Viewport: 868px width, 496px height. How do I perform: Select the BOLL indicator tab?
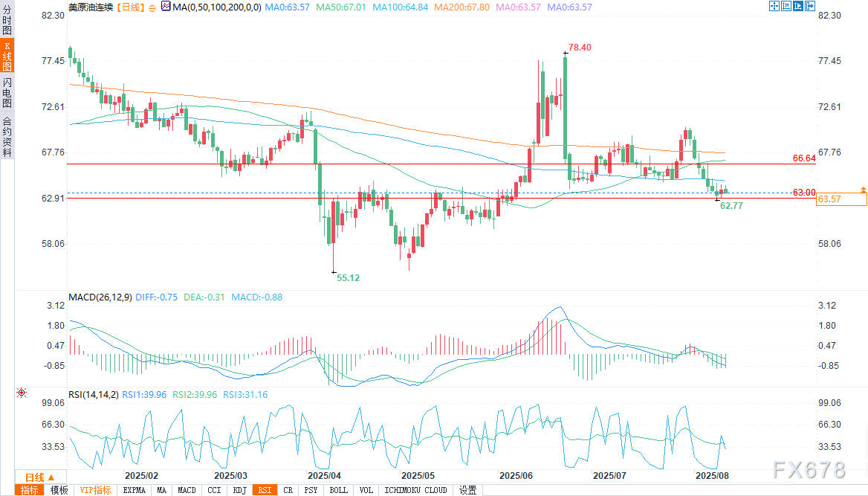(x=338, y=490)
